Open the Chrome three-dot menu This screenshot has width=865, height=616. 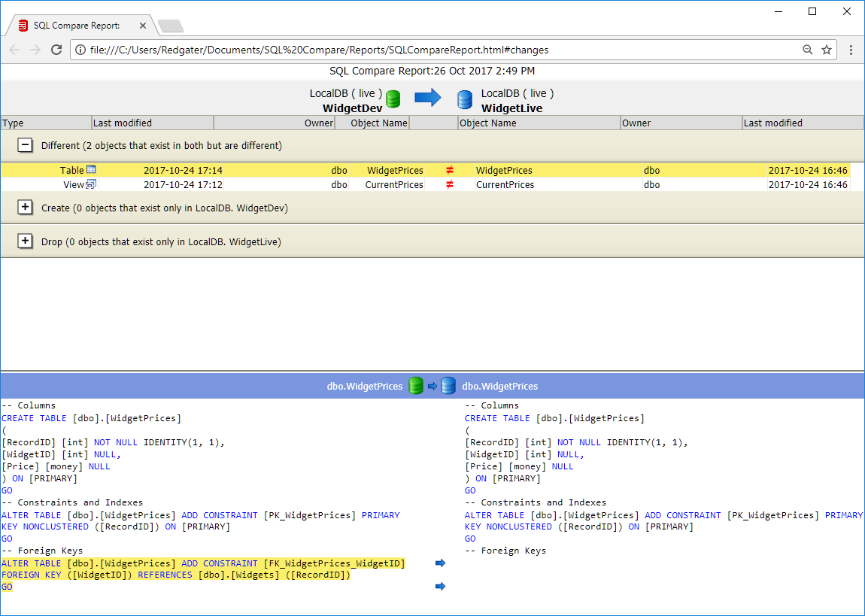click(851, 50)
